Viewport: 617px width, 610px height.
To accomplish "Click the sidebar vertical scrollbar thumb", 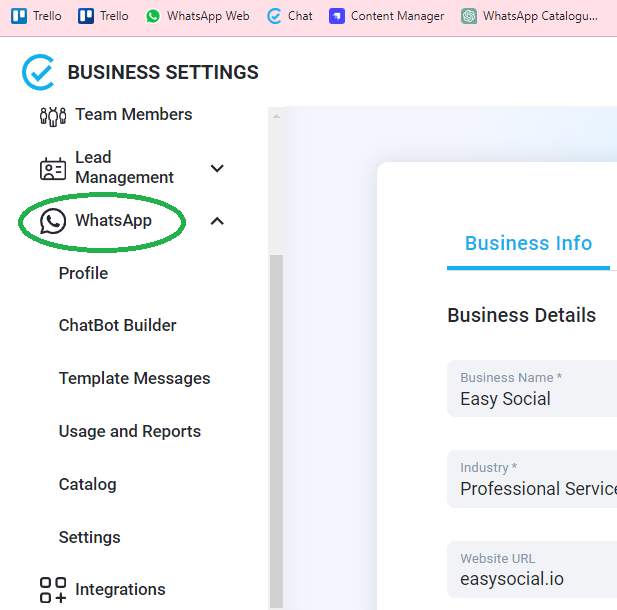I will click(x=276, y=431).
